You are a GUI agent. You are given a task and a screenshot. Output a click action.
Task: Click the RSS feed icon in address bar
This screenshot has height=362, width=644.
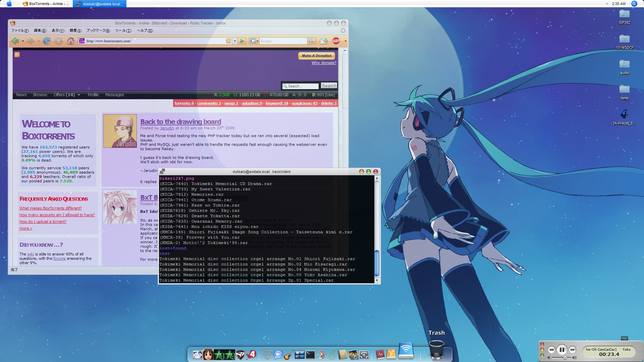pos(228,41)
